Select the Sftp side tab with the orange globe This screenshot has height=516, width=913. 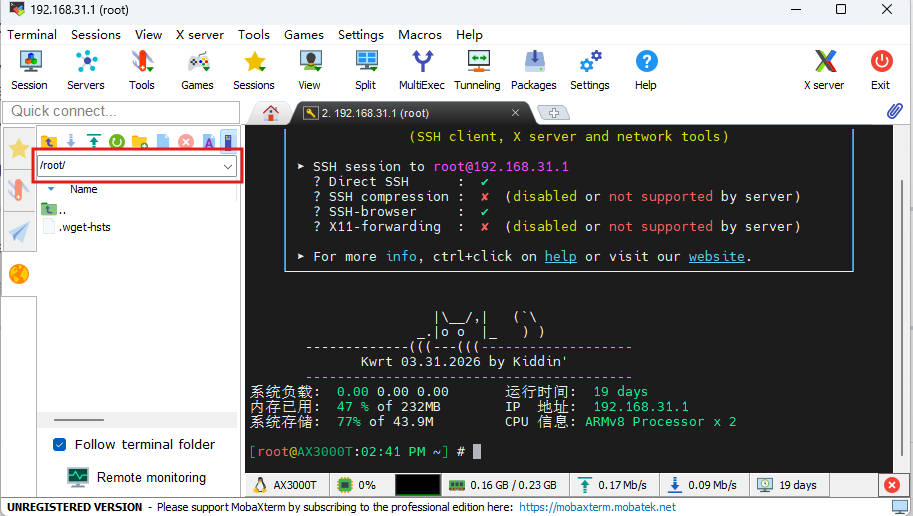(19, 274)
